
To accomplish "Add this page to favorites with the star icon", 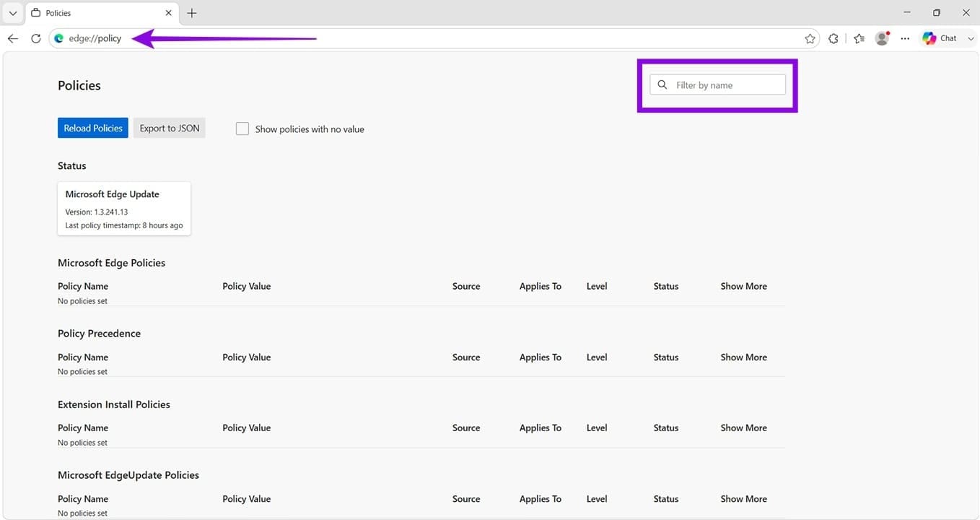I will click(810, 38).
